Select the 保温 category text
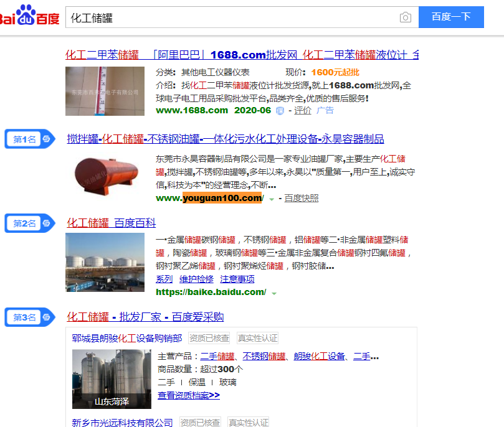 pos(197,382)
